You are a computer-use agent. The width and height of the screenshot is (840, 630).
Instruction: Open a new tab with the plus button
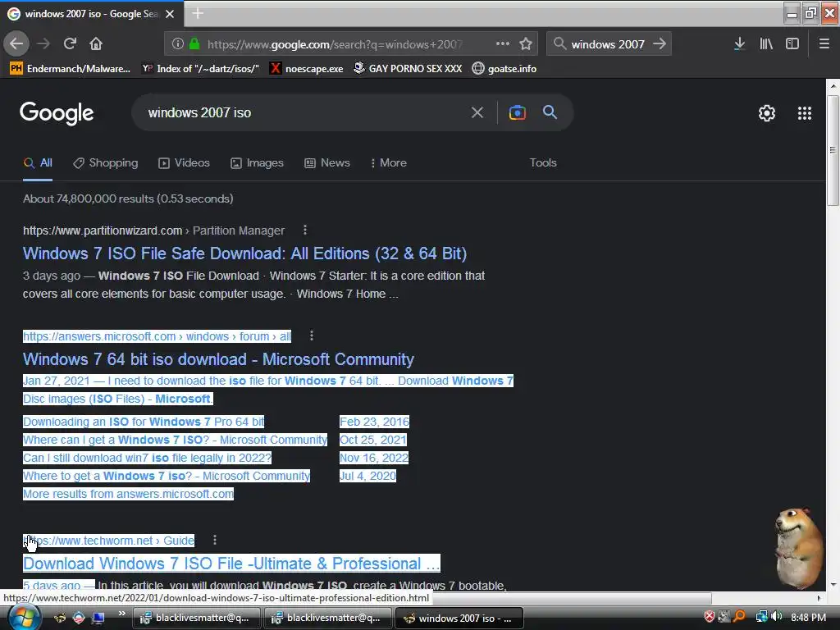[198, 13]
